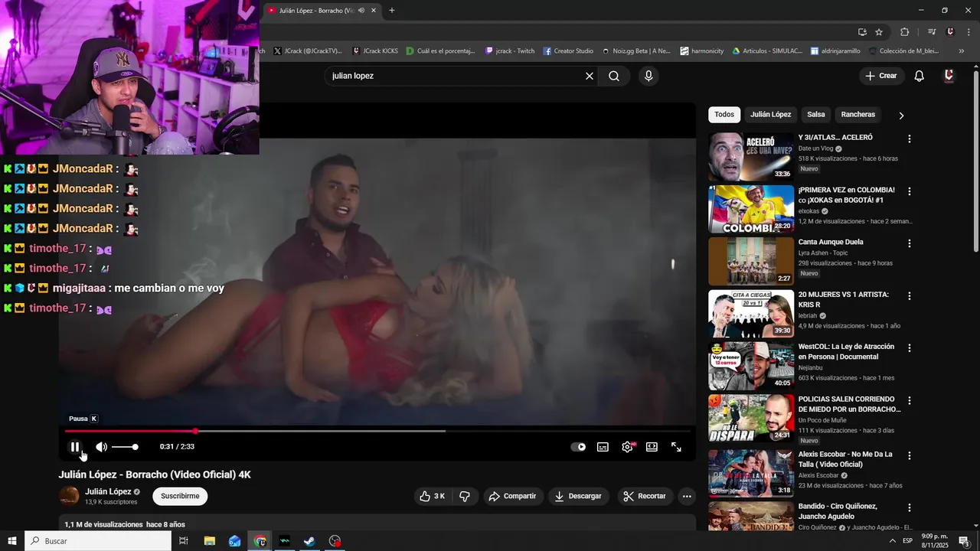Viewport: 980px width, 551px height.
Task: Click the Descargar download button
Action: 578,496
